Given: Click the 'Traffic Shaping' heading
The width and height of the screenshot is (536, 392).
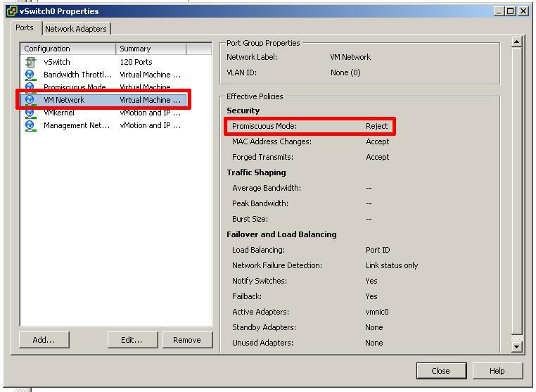Looking at the screenshot, I should click(256, 172).
